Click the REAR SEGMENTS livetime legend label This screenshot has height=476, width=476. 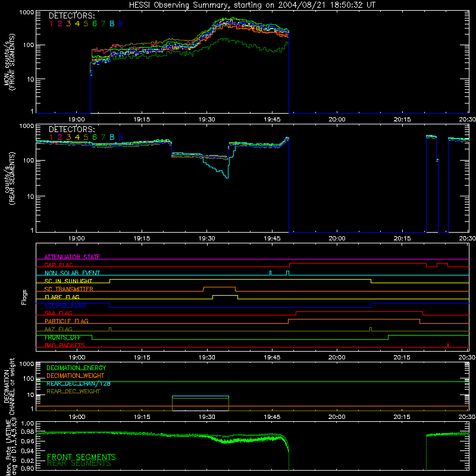(x=79, y=464)
